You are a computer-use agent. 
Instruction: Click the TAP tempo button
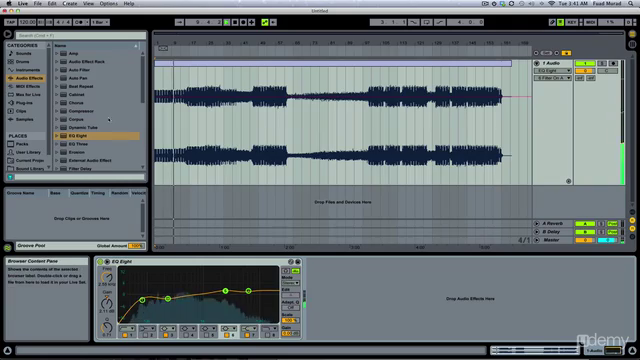10,22
